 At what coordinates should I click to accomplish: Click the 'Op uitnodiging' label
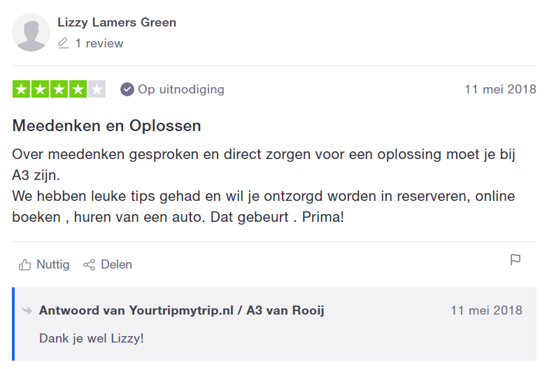(181, 90)
